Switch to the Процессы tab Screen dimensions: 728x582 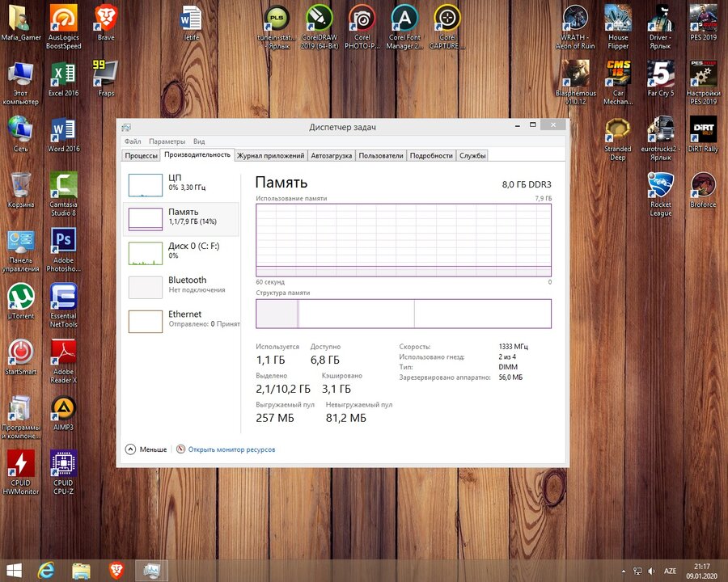pyautogui.click(x=141, y=155)
